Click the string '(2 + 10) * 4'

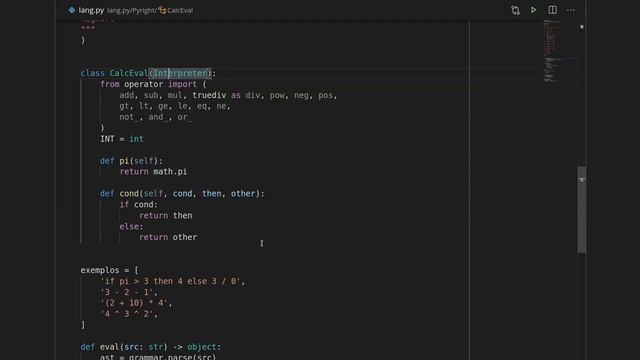pyautogui.click(x=134, y=303)
